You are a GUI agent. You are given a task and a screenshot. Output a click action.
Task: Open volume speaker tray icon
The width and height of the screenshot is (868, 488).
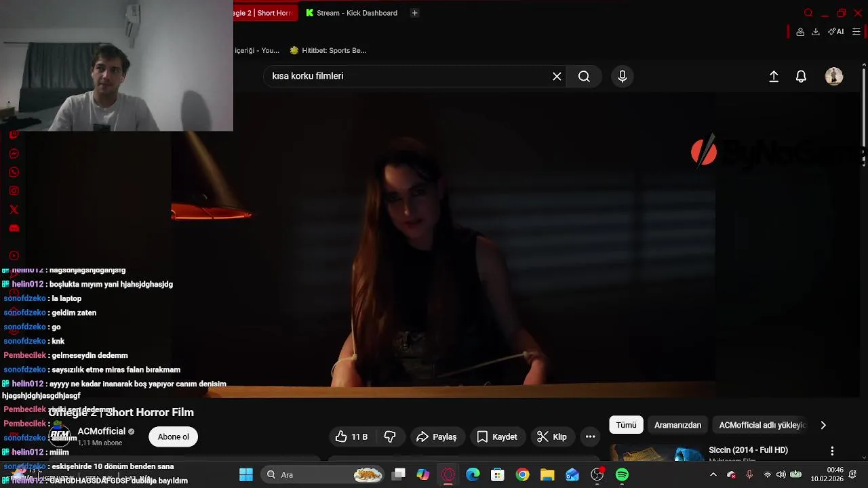pos(781,474)
